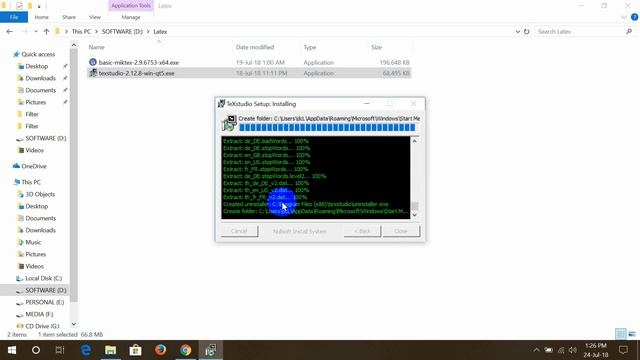Image resolution: width=640 pixels, height=360 pixels.
Task: Launch Firefox from taskbar
Action: click(x=160, y=350)
